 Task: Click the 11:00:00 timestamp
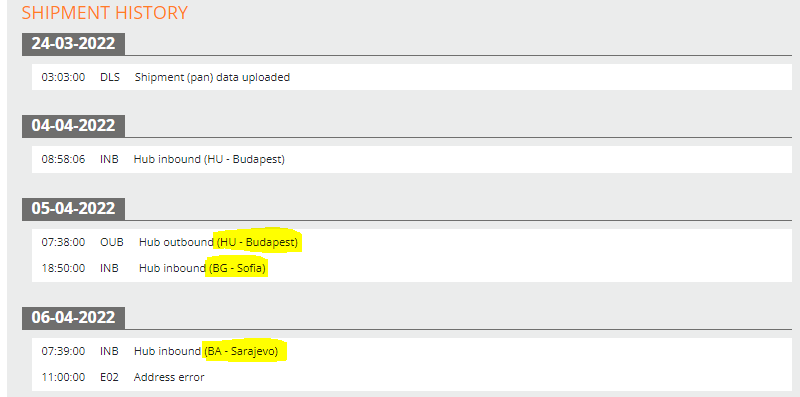point(63,378)
